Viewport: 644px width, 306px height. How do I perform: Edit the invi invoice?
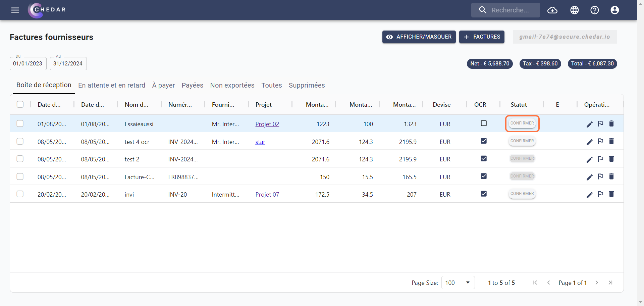point(589,195)
